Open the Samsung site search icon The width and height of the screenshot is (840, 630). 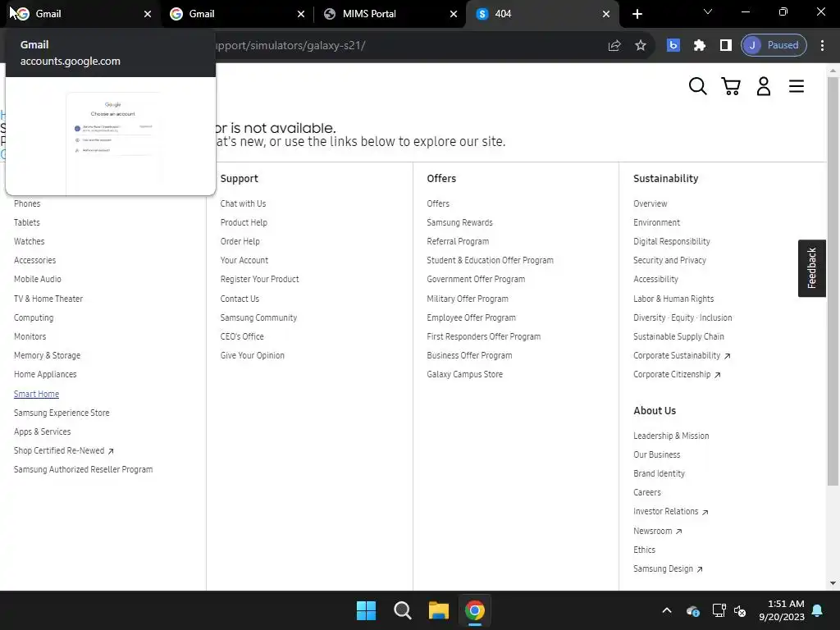point(697,86)
